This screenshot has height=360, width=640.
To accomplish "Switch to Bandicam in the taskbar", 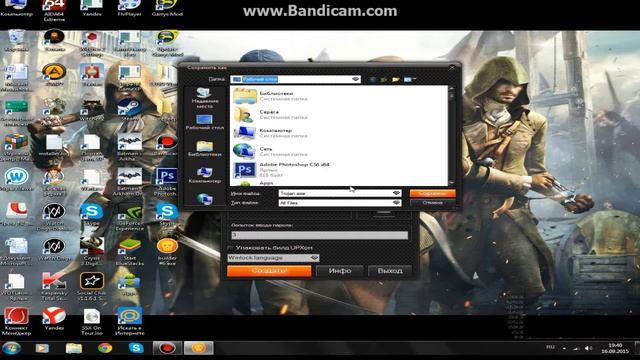I will pyautogui.click(x=167, y=348).
